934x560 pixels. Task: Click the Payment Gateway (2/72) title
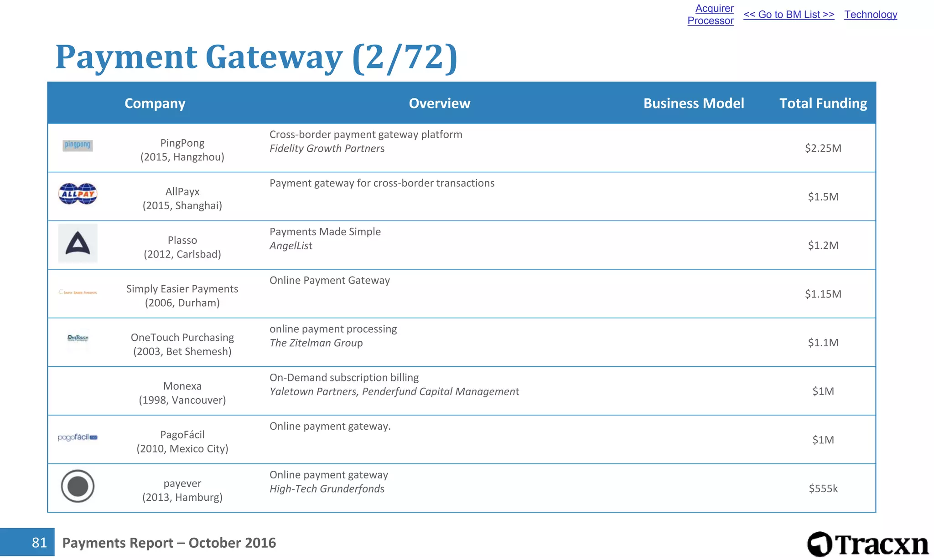(x=256, y=57)
